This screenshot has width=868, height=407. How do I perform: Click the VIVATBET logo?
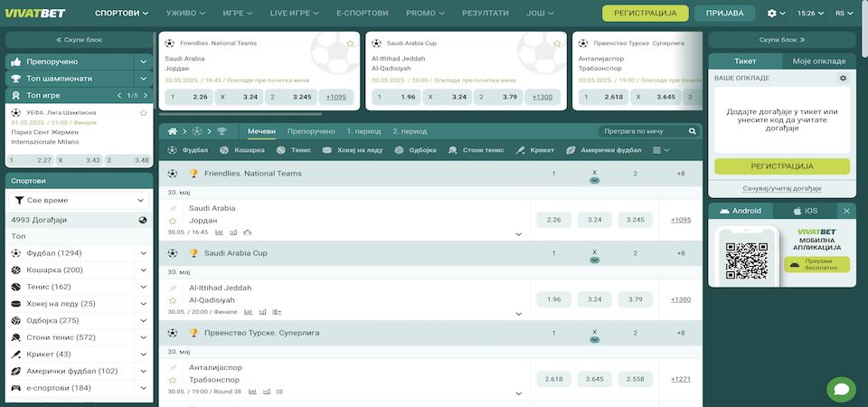pyautogui.click(x=35, y=13)
